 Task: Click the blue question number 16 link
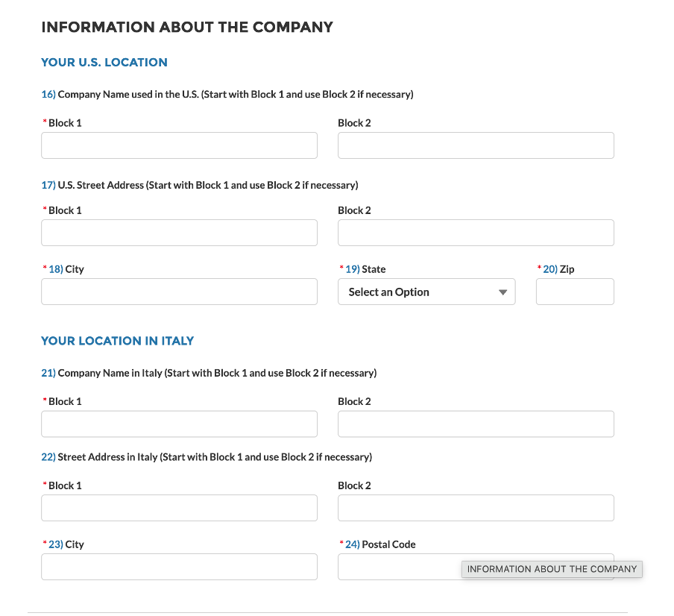[x=48, y=94]
